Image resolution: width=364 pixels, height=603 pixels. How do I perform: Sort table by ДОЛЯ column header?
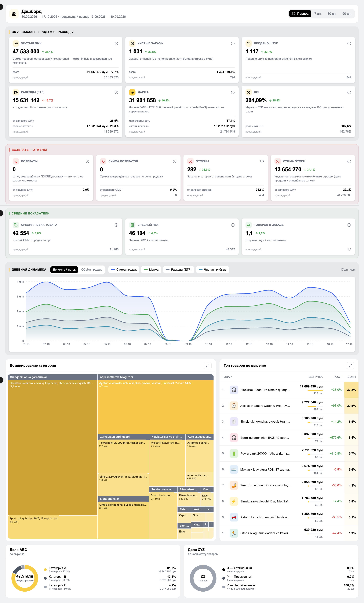pos(352,377)
